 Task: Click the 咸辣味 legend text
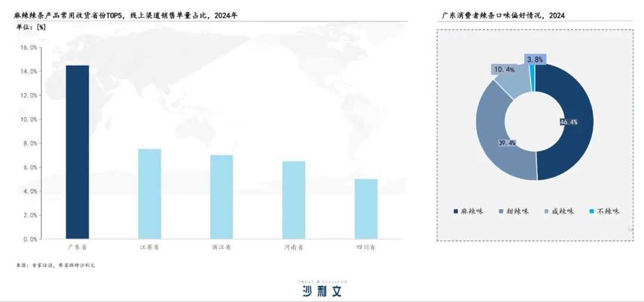(562, 211)
